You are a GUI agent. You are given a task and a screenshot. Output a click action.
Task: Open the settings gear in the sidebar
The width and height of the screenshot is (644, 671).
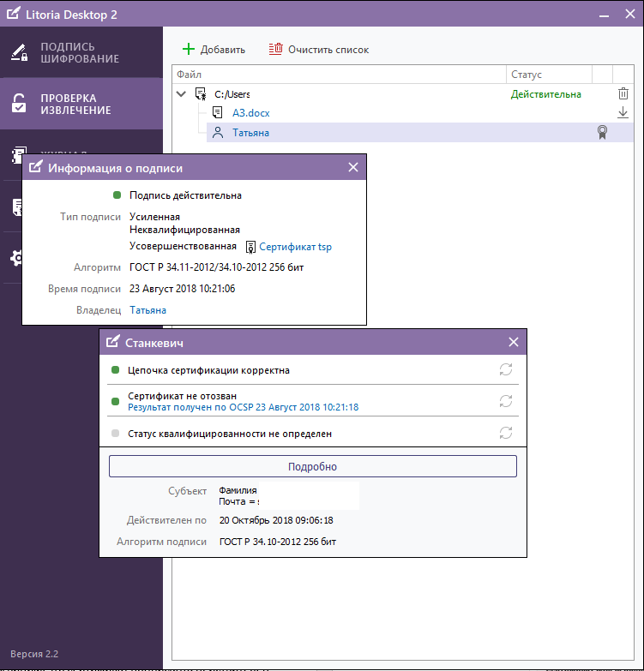(x=16, y=258)
